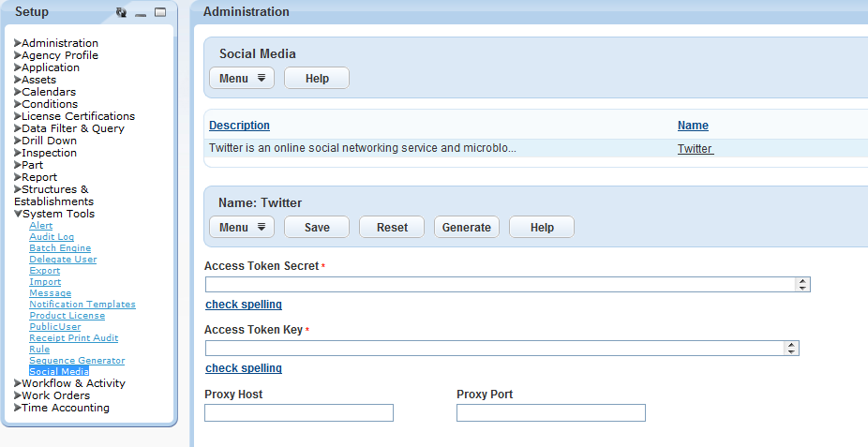Expand the Workflow & Activity node
This screenshot has height=447, width=868.
tap(18, 383)
